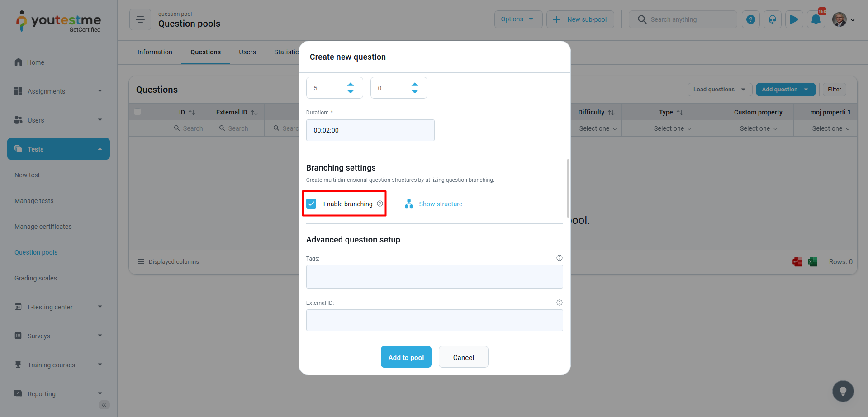Image resolution: width=868 pixels, height=417 pixels.
Task: Open the help question mark icon
Action: coord(750,19)
